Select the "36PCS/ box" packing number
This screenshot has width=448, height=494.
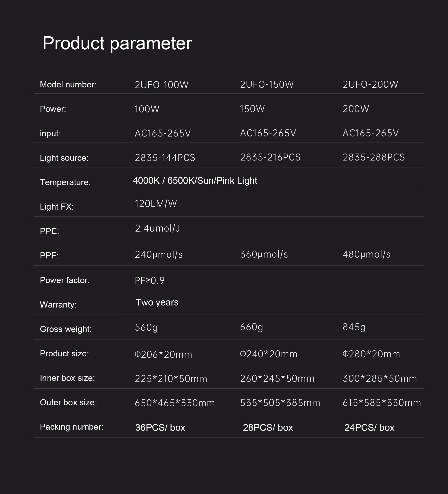160,428
